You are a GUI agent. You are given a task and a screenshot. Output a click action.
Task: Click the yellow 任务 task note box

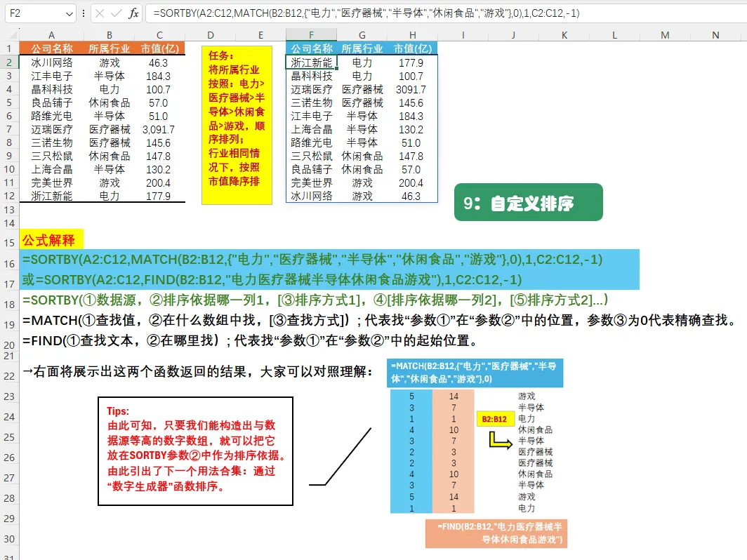click(x=237, y=125)
